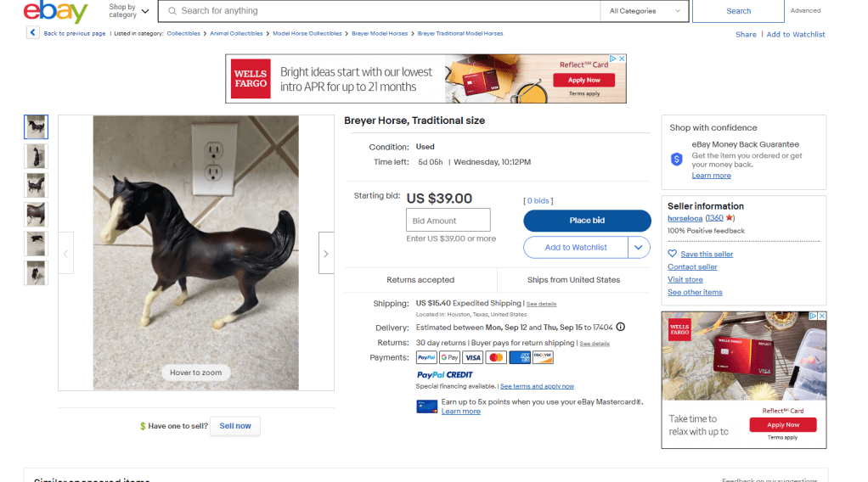Click the Sell now button
This screenshot has height=482, width=868.
click(x=235, y=426)
